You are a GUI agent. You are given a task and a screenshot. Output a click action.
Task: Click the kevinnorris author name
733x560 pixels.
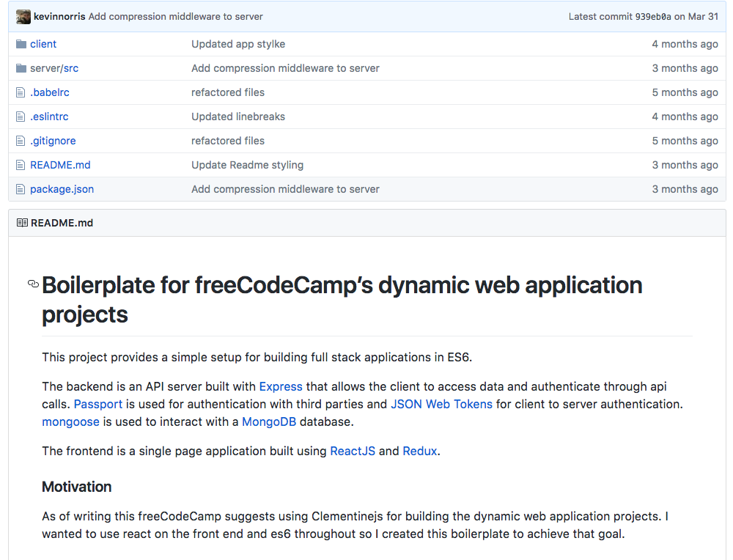click(59, 17)
